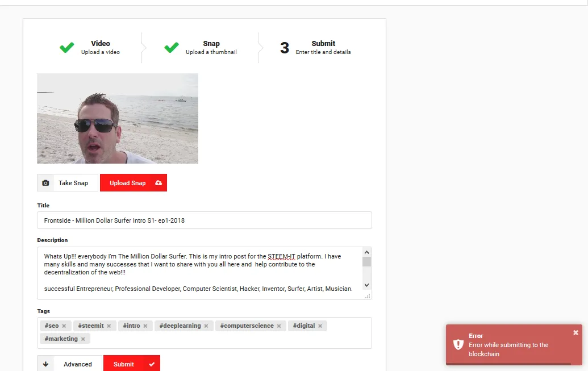The width and height of the screenshot is (588, 371).
Task: Click the 'Enter title and details' subtitle
Action: pyautogui.click(x=323, y=52)
